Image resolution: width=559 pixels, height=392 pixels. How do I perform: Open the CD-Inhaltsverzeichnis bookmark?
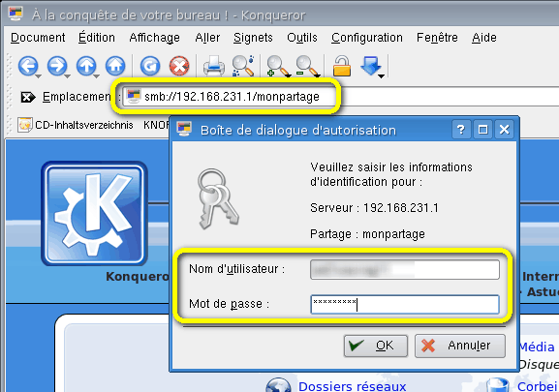tap(76, 125)
